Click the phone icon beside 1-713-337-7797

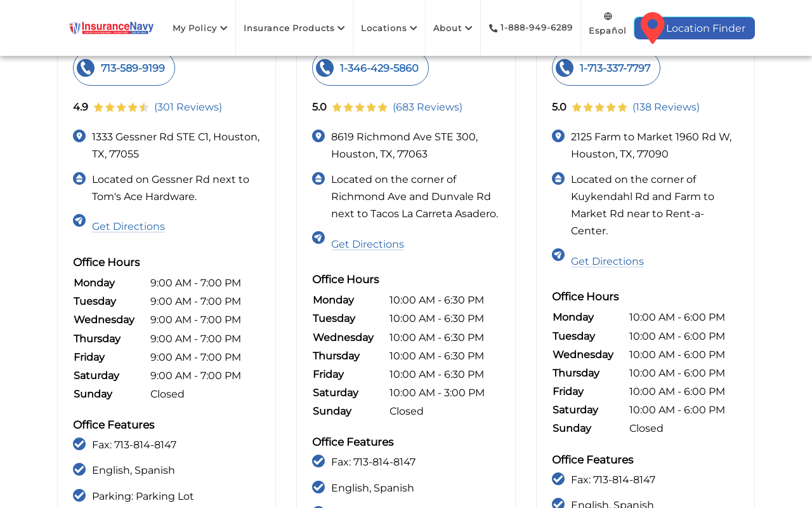[x=565, y=69]
